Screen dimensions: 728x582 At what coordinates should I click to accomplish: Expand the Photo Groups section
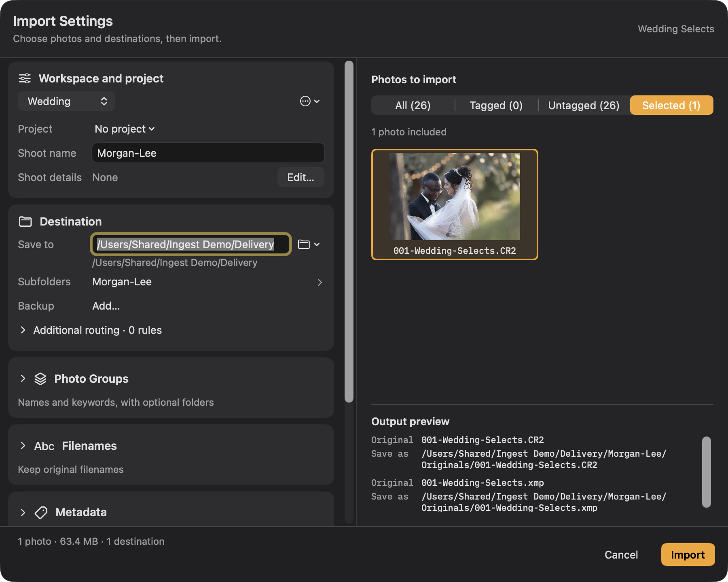point(23,379)
